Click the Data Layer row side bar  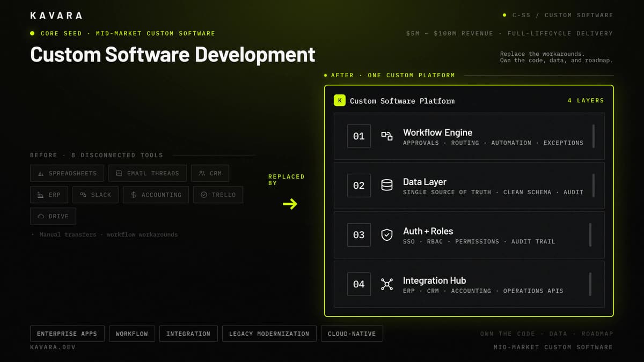coord(594,186)
